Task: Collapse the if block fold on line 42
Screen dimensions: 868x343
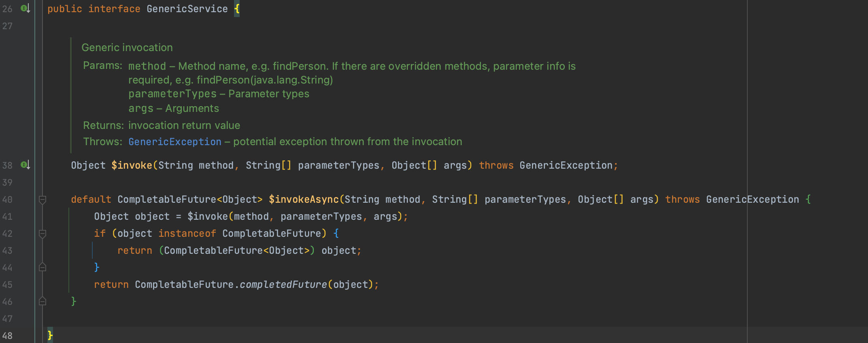Action: click(43, 234)
